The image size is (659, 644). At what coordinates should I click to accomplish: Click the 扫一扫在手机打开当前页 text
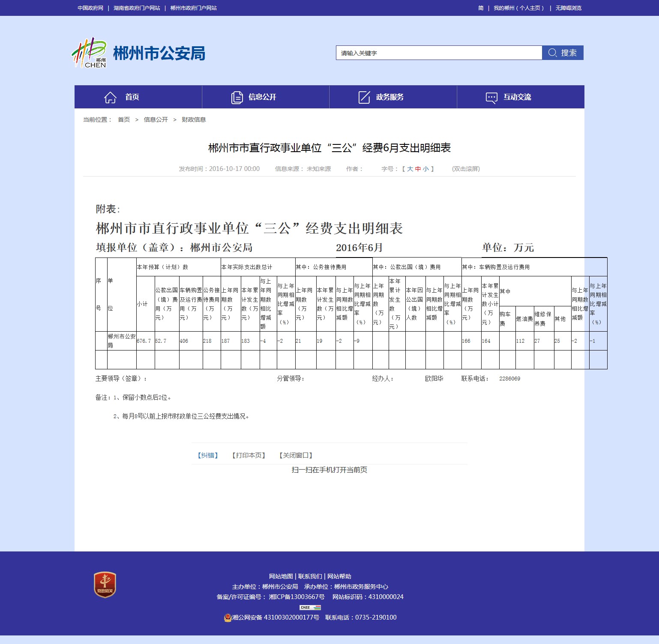(329, 470)
